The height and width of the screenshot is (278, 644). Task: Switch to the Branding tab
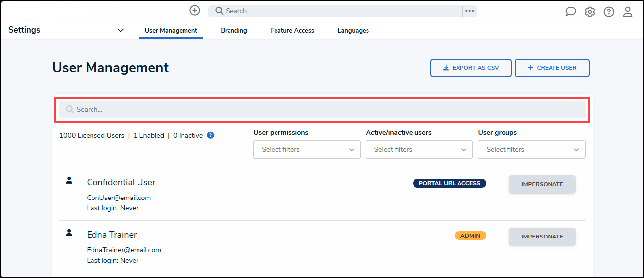(234, 30)
